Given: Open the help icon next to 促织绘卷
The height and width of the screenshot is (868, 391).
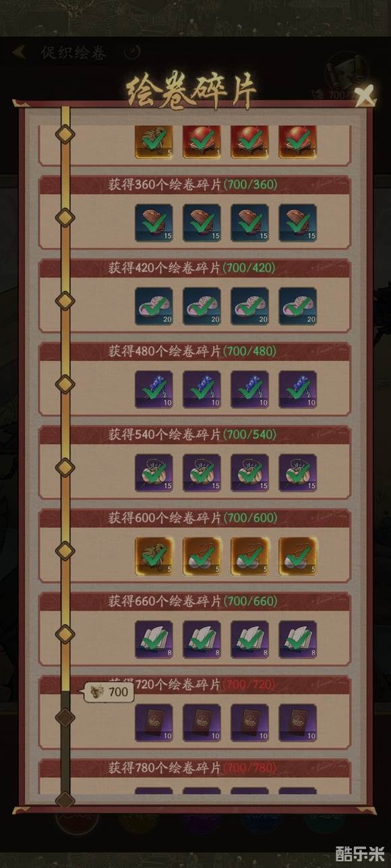Looking at the screenshot, I should (x=133, y=52).
